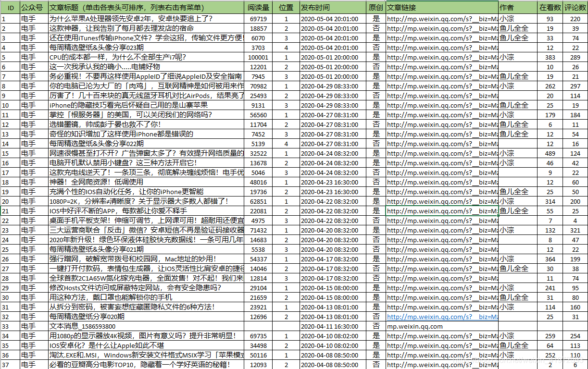Click the read count 54337

click(x=259, y=259)
